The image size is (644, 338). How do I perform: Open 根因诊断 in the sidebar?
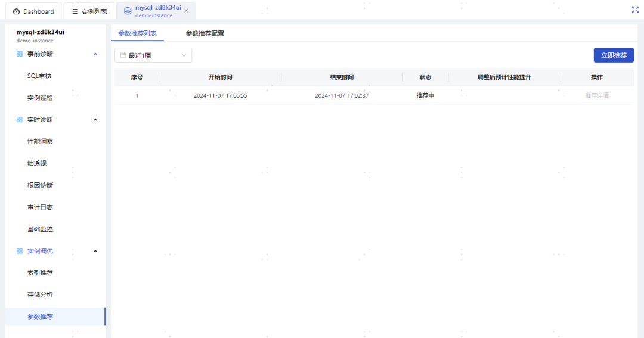coord(41,185)
